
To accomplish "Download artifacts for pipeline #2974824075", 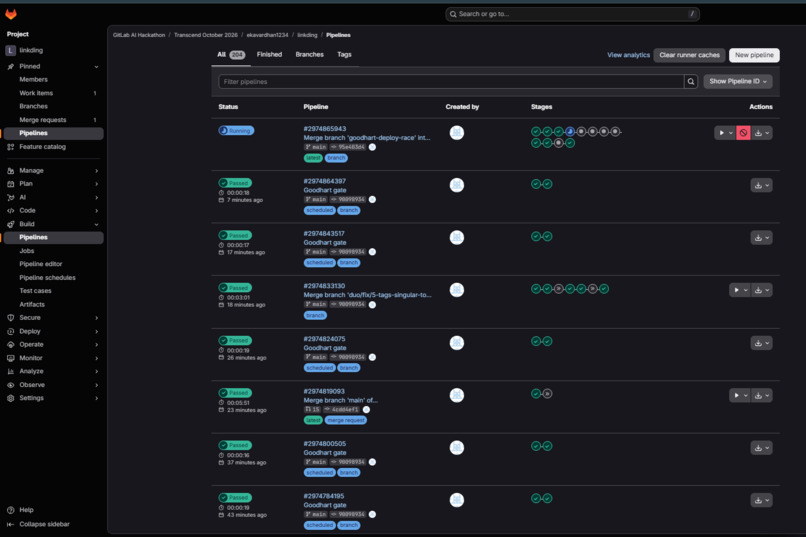I will coord(762,343).
